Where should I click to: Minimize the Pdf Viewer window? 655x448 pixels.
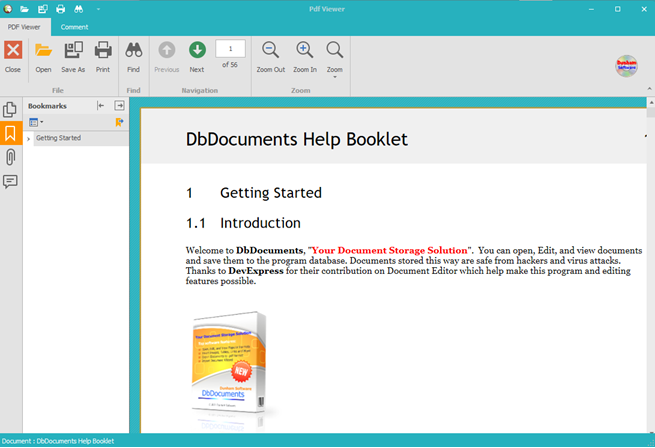pyautogui.click(x=591, y=9)
